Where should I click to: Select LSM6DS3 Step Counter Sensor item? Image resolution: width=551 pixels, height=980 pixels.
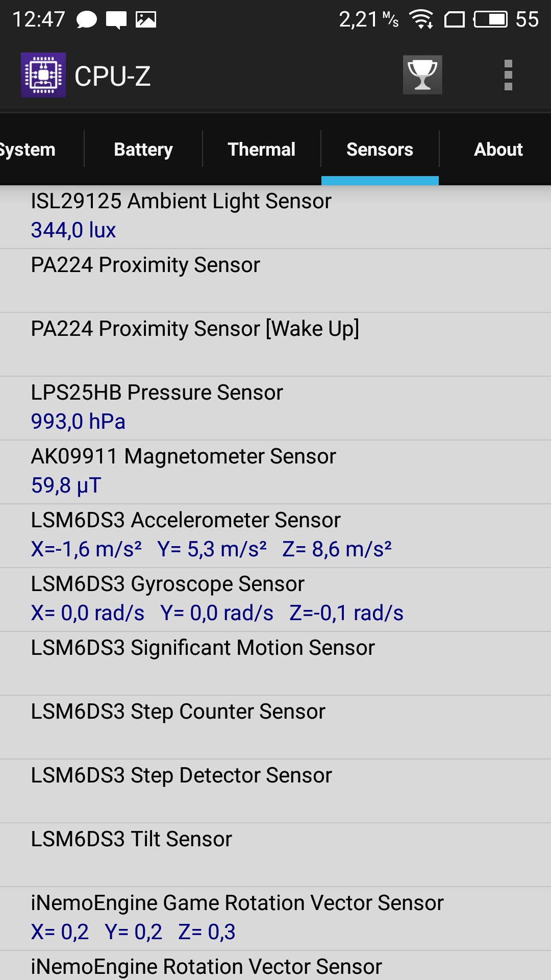(275, 727)
